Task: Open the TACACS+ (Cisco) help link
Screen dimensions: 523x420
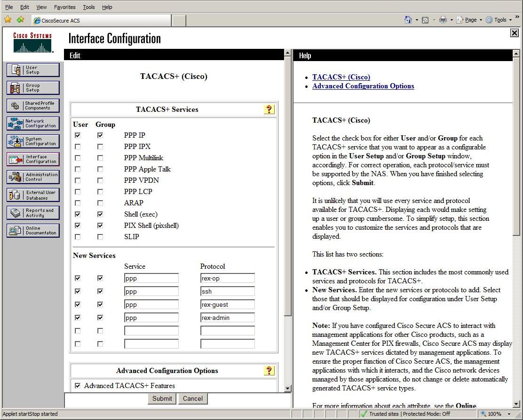Action: (x=341, y=77)
